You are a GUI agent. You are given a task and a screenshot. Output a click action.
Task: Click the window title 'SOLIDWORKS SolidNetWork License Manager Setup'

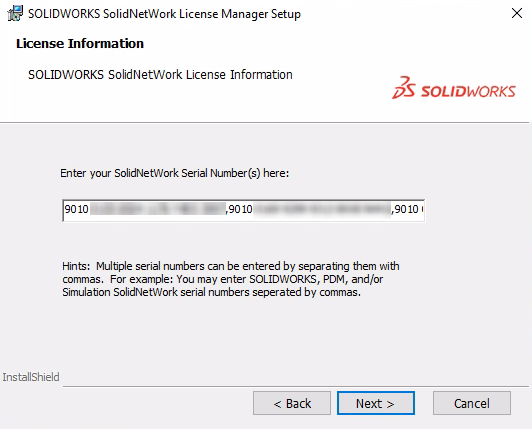point(164,14)
